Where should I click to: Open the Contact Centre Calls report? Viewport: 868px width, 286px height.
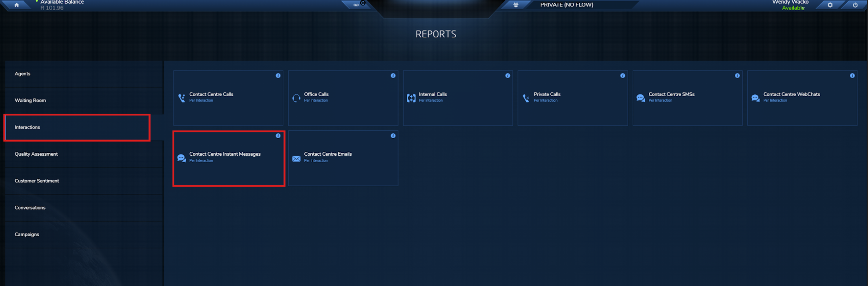[228, 98]
